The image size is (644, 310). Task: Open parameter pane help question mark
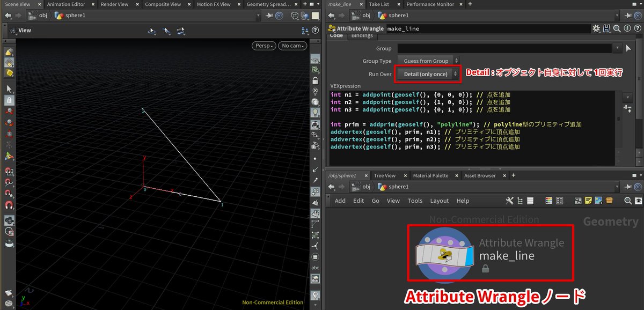point(638,28)
